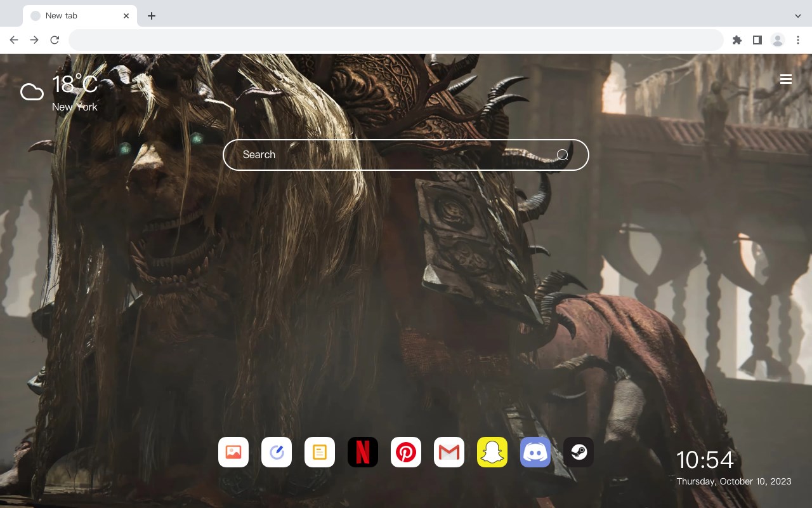Open the Chrome profile avatar

coord(778,40)
